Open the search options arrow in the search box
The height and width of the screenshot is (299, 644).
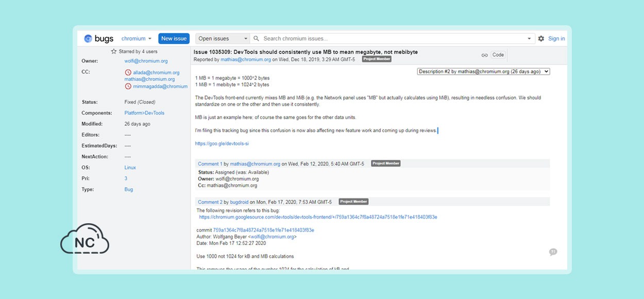[529, 39]
